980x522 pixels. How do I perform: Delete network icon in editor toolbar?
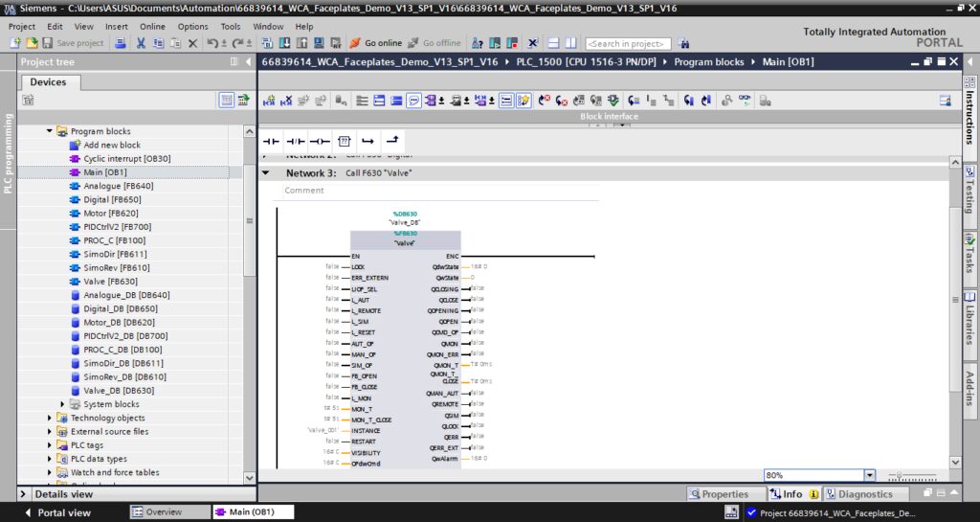coord(286,100)
